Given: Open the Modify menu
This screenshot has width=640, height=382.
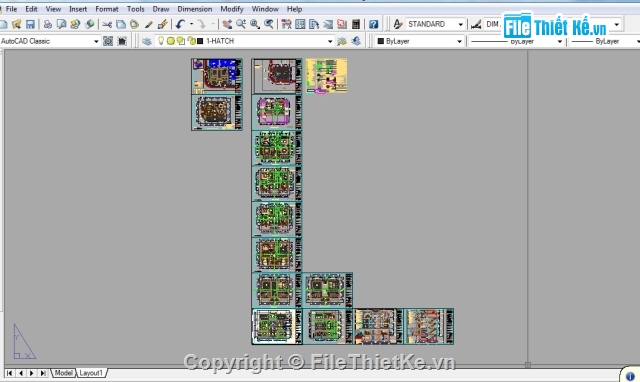Looking at the screenshot, I should [232, 9].
